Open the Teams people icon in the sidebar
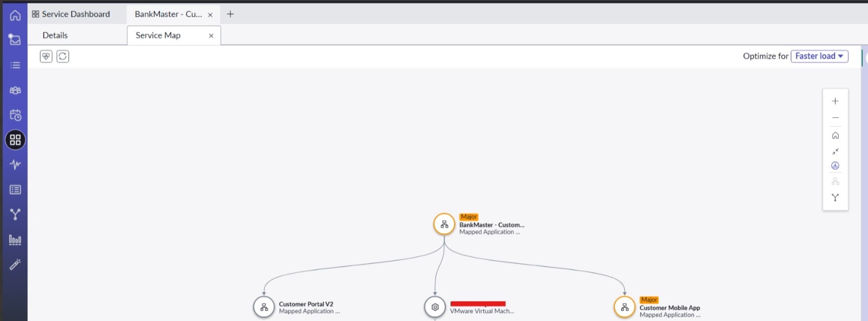This screenshot has height=321, width=868. click(x=15, y=90)
